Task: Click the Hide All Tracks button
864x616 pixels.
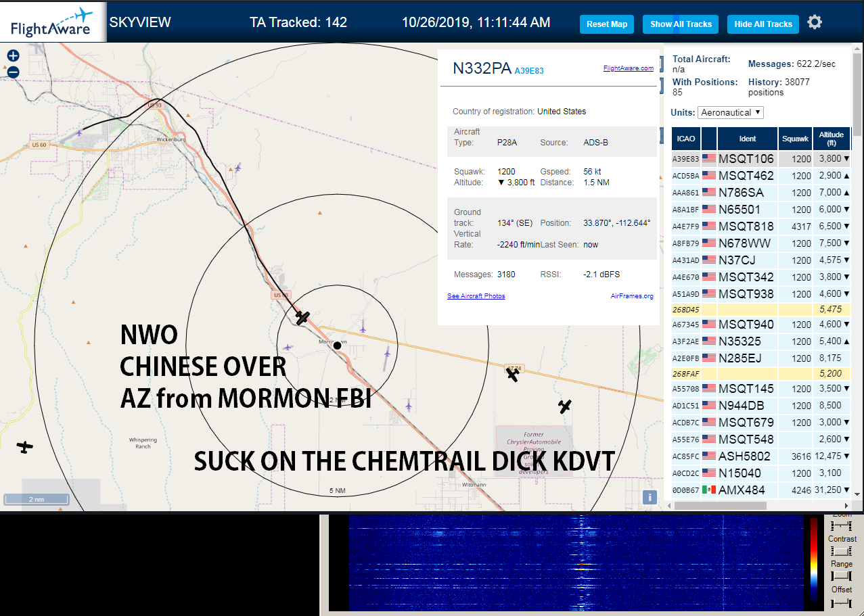Action: click(x=763, y=24)
